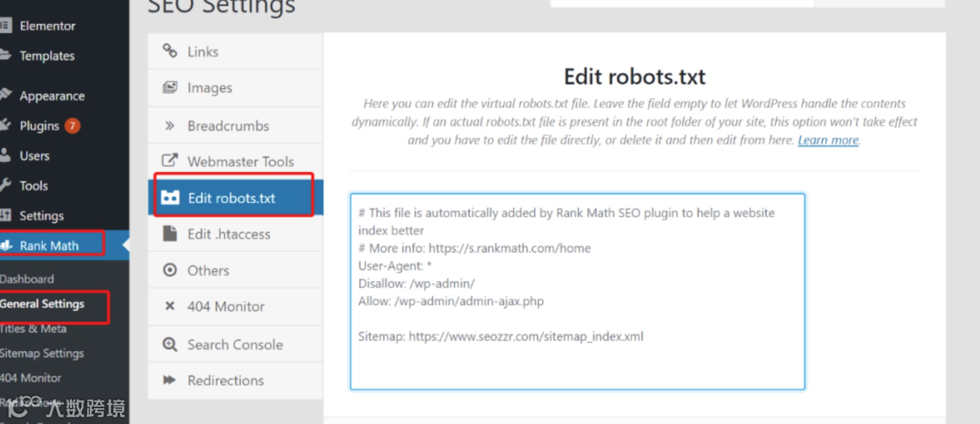Click the Webmaster Tools external-link icon
The image size is (980, 424).
tap(170, 160)
